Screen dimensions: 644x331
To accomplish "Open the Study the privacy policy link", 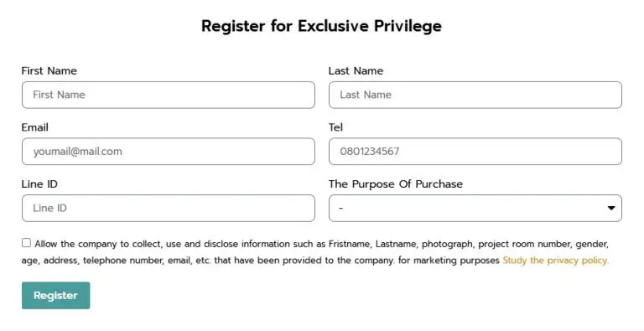I will click(x=556, y=261).
